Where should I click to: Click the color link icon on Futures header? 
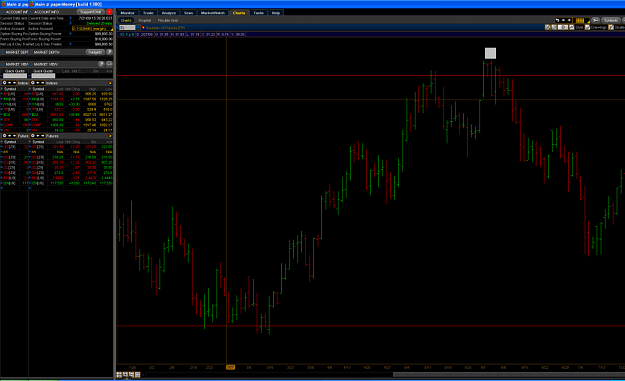[110, 136]
